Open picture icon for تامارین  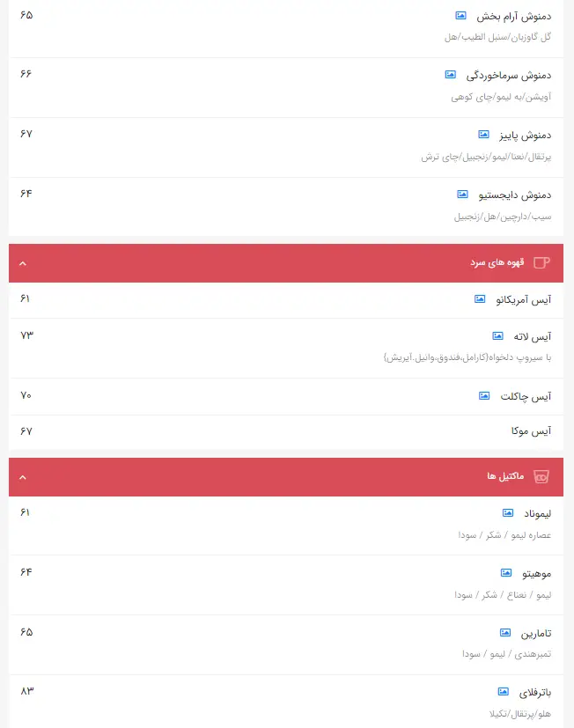click(505, 633)
